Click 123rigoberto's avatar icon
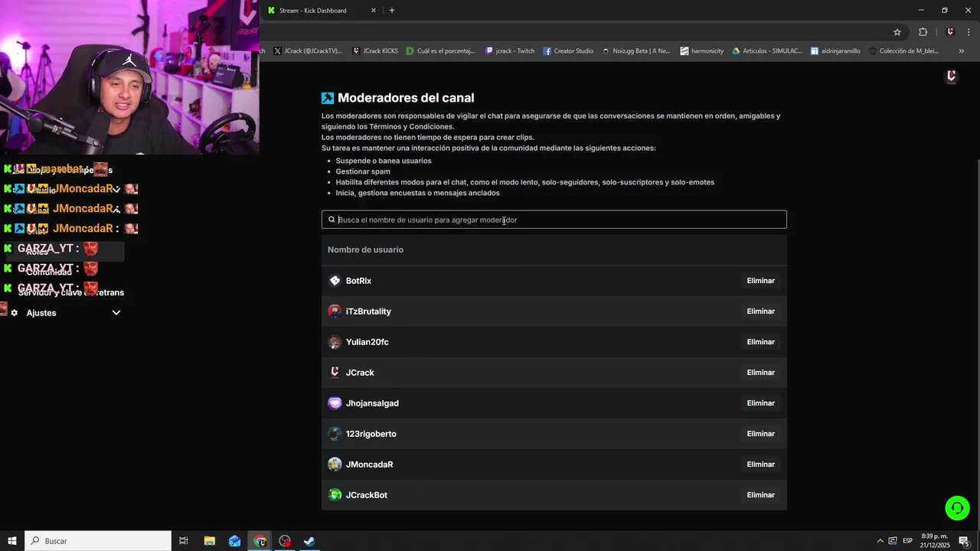 (335, 434)
